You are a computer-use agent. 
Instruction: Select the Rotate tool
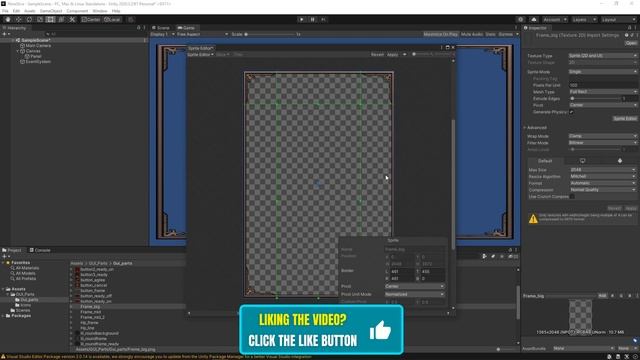(29, 20)
